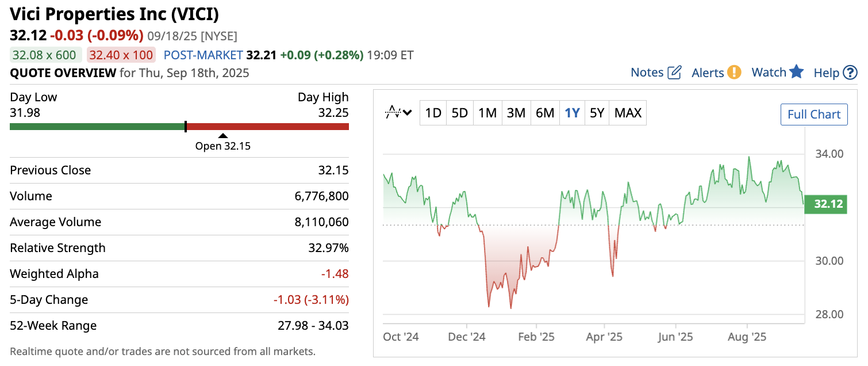Select the 1Y chart range
The image size is (868, 366).
[572, 113]
